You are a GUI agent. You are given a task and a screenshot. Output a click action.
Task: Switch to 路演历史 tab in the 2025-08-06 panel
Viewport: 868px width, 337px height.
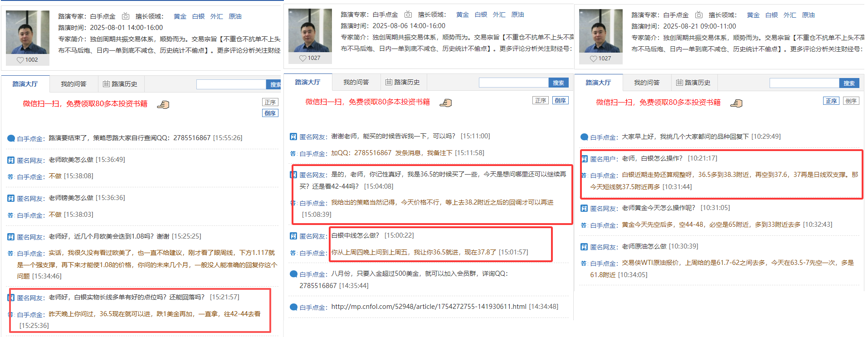click(403, 83)
